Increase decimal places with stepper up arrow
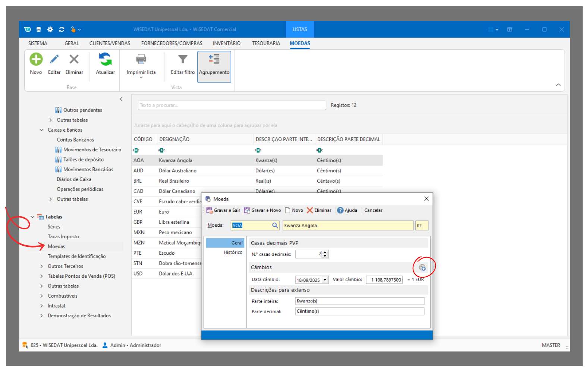The image size is (588, 371). pyautogui.click(x=325, y=252)
